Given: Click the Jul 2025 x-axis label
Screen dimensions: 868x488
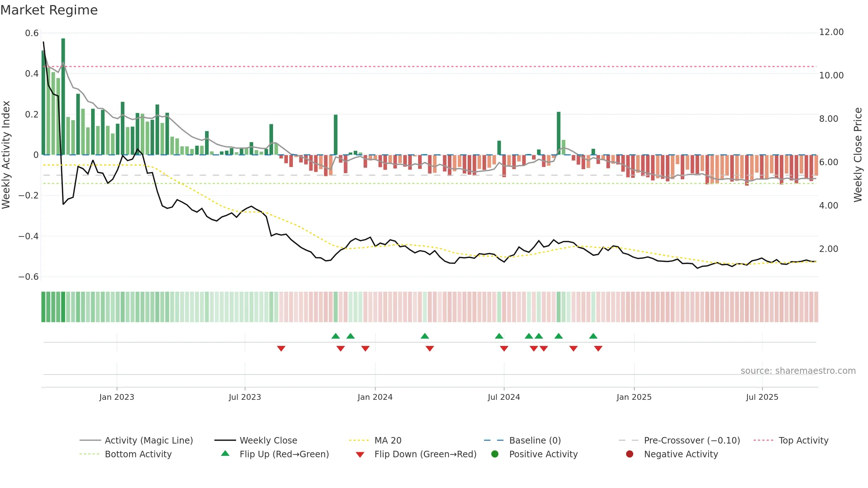Looking at the screenshot, I should click(x=762, y=397).
